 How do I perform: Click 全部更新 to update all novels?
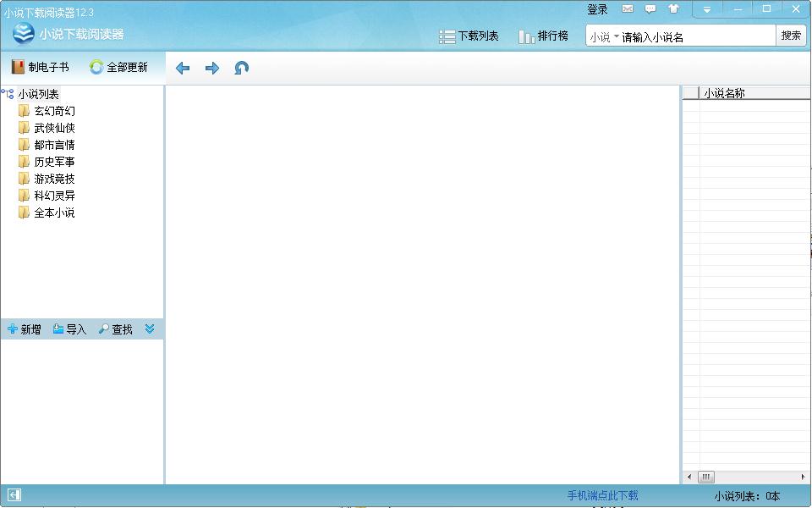coord(118,67)
